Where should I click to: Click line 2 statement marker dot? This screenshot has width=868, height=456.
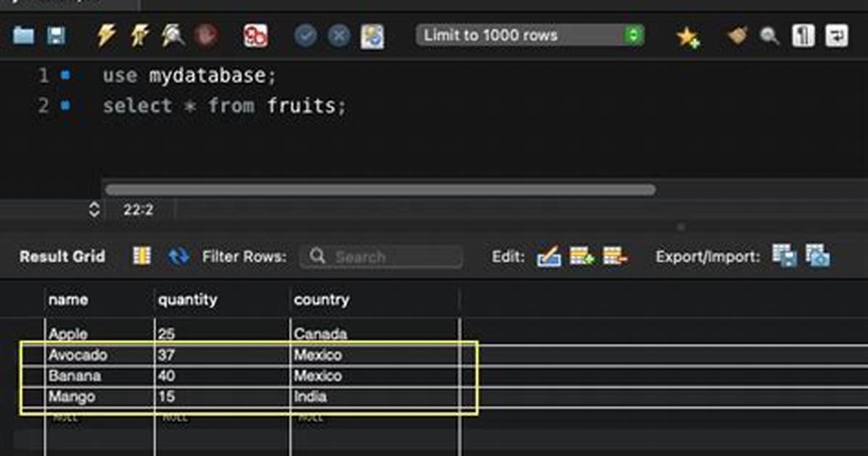[65, 105]
